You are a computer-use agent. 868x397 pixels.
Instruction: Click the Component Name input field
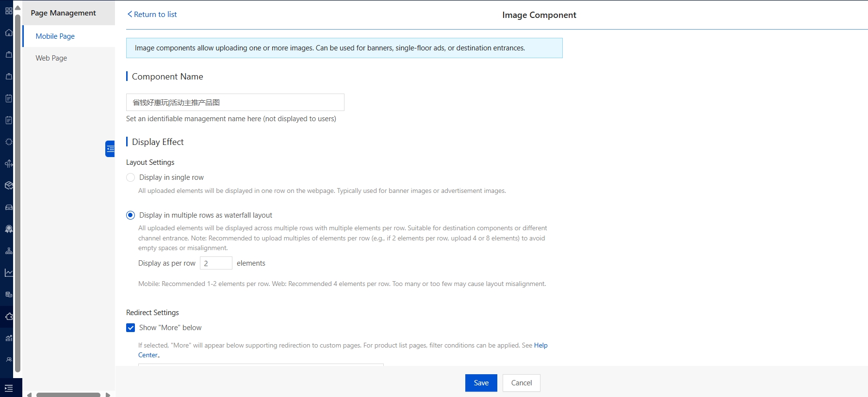click(235, 102)
